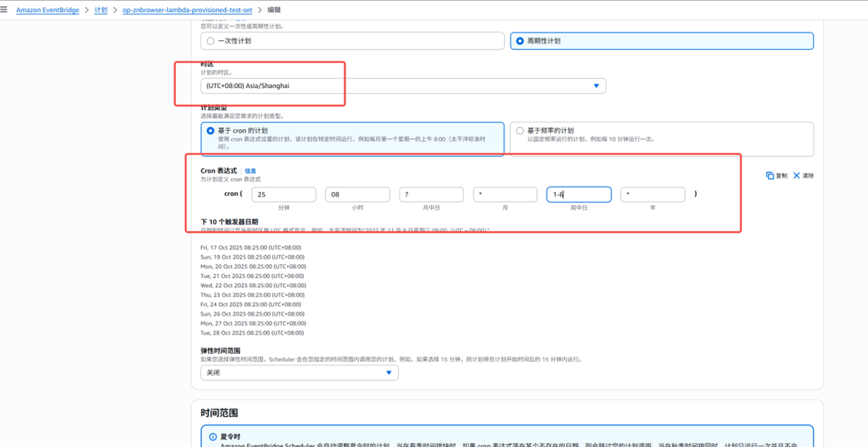Click the cron hours field containing 08
The height and width of the screenshot is (447, 868).
pyautogui.click(x=357, y=195)
